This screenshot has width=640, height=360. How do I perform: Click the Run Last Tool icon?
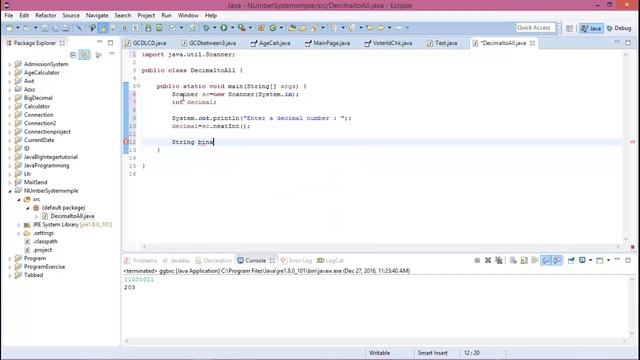click(x=242, y=28)
